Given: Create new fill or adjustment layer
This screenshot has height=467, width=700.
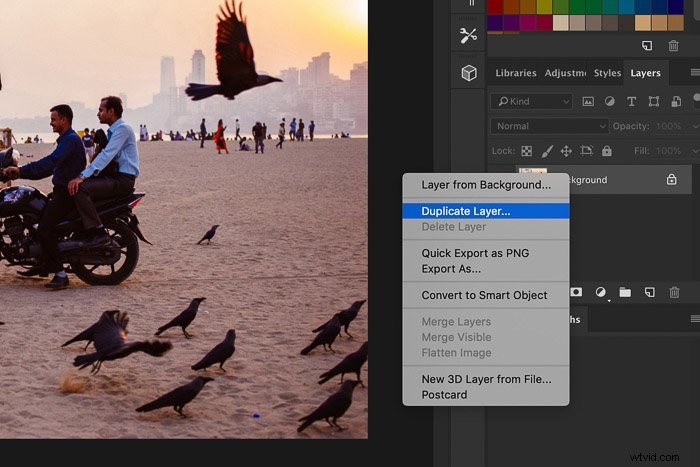Looking at the screenshot, I should [601, 292].
